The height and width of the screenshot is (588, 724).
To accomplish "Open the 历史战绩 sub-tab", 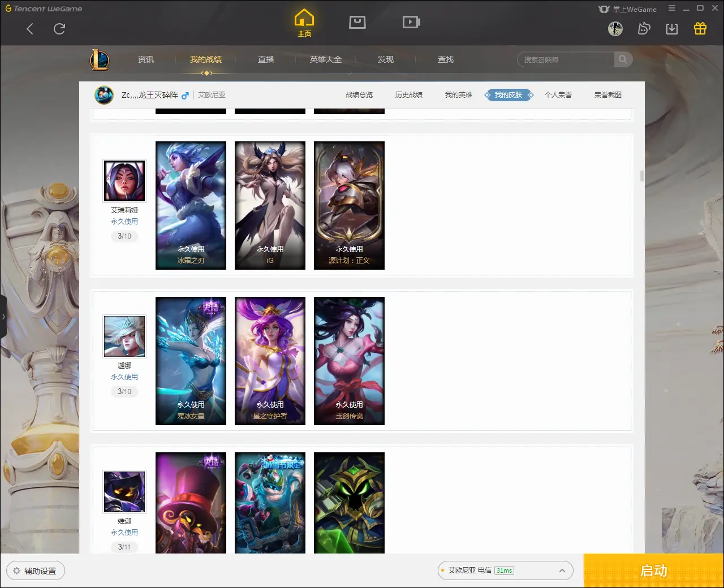I will pyautogui.click(x=409, y=95).
